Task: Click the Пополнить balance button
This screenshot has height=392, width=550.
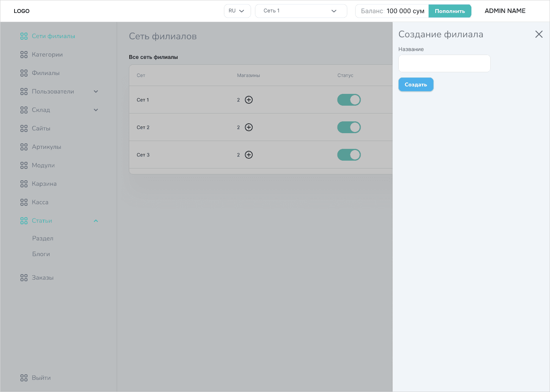Action: pyautogui.click(x=450, y=11)
